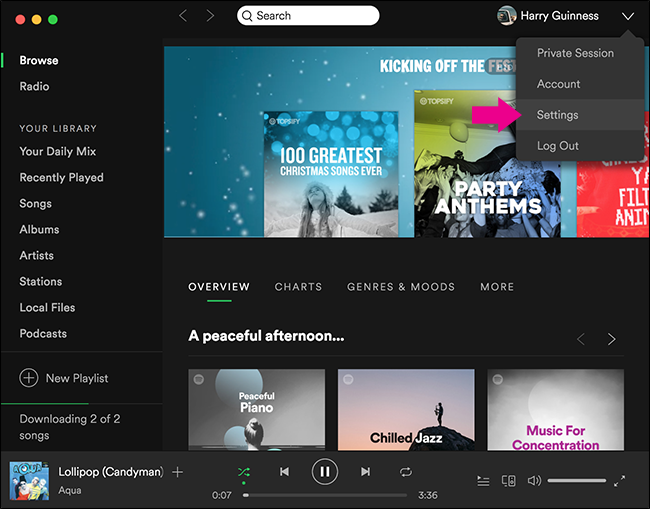Open the Aqua artist link
This screenshot has height=509, width=650.
click(x=70, y=490)
